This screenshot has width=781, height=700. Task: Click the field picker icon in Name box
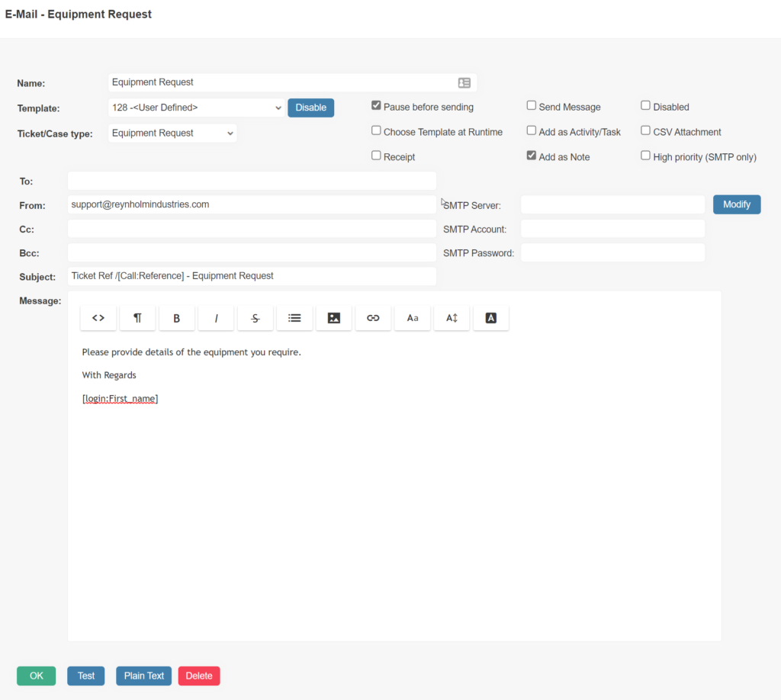click(x=464, y=82)
